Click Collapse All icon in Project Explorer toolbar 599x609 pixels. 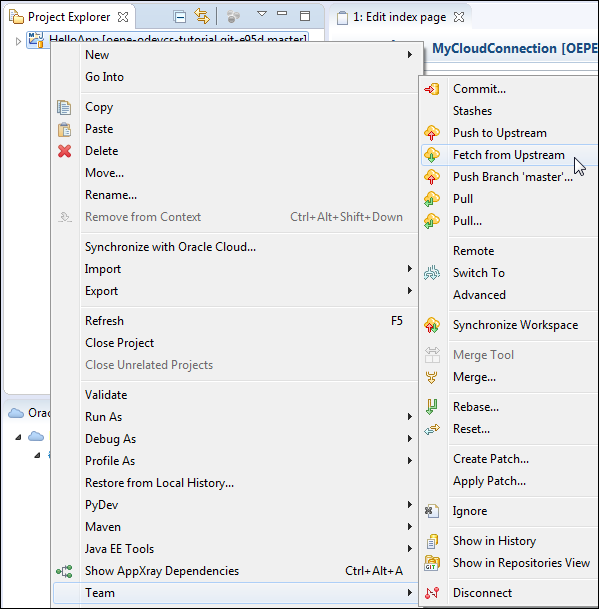pyautogui.click(x=179, y=17)
